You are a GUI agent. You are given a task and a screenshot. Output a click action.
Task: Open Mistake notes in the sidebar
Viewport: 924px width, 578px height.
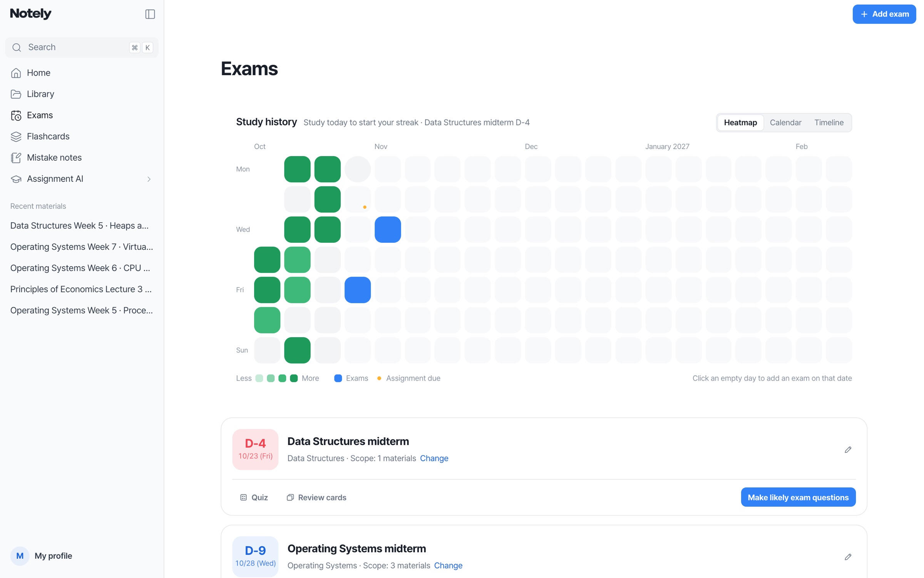[x=82, y=158]
